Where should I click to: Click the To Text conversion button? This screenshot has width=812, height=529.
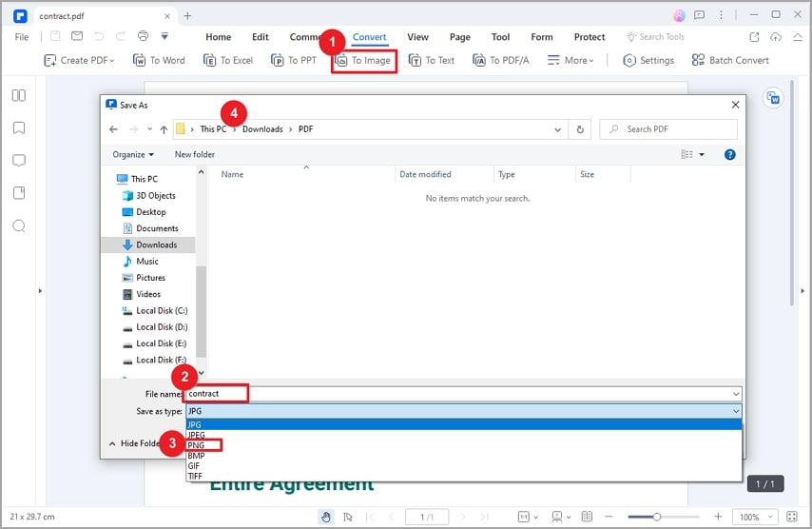click(x=432, y=60)
